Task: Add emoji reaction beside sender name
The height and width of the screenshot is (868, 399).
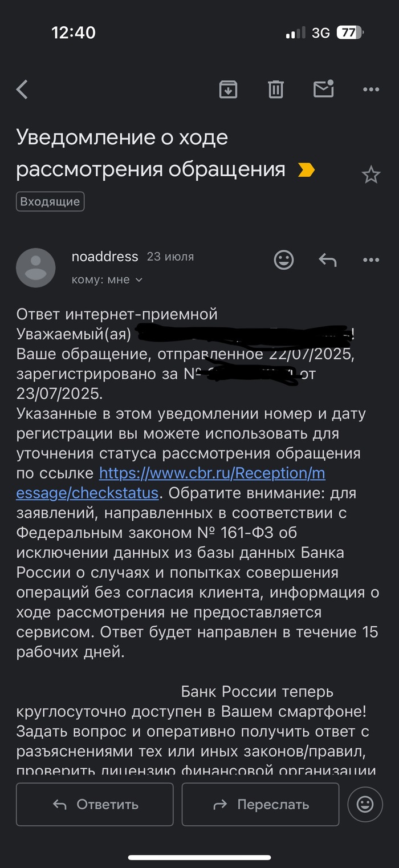Action: [x=284, y=260]
